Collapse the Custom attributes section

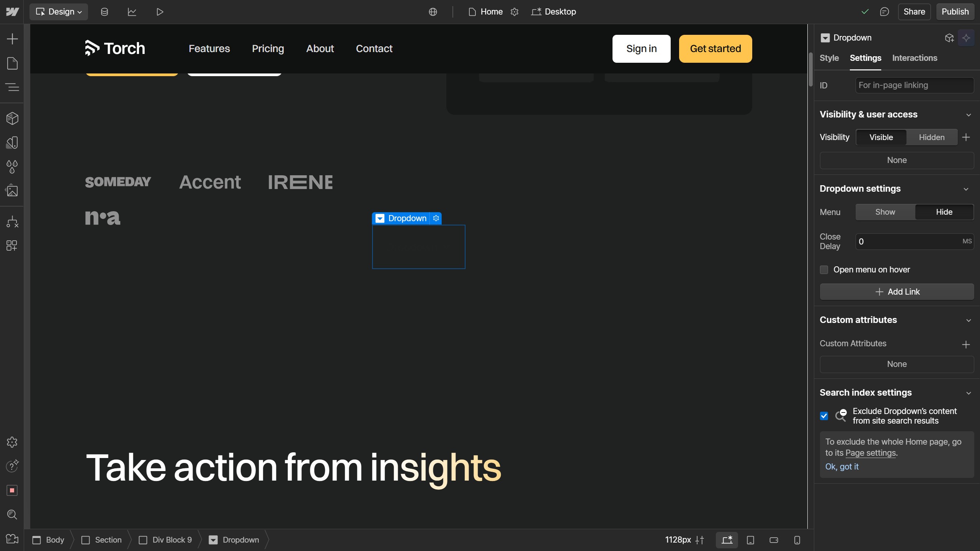(968, 320)
